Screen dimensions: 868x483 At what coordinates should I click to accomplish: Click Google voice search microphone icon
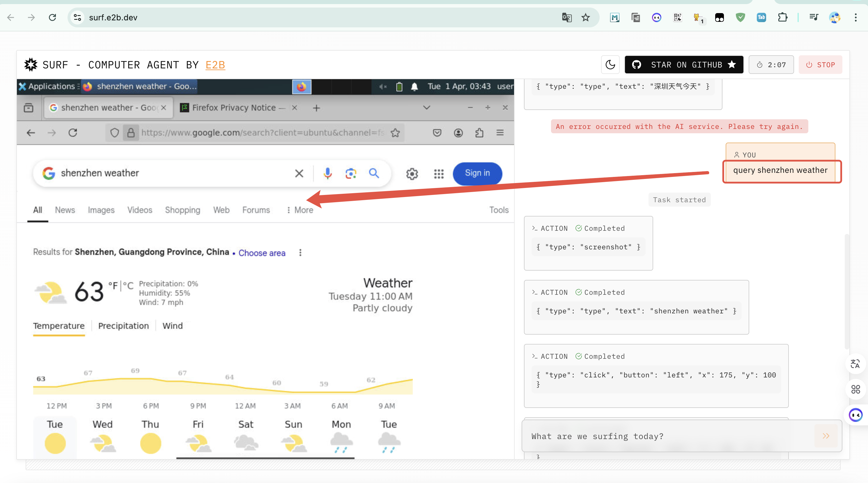click(327, 173)
